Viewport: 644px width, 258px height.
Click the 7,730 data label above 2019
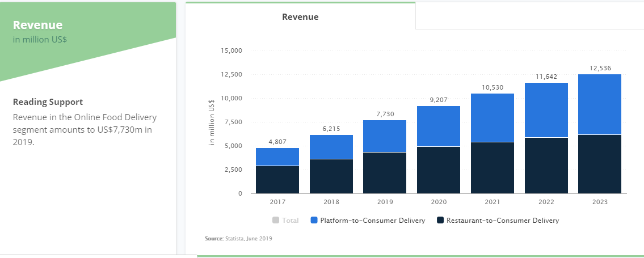tap(385, 114)
